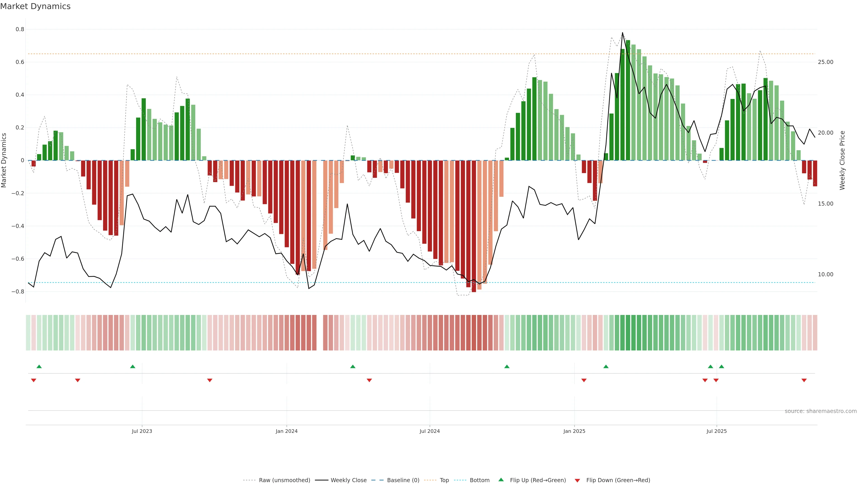Viewport: 868px width, 488px height.
Task: Open the sharemaestro.com source text
Action: 821,411
